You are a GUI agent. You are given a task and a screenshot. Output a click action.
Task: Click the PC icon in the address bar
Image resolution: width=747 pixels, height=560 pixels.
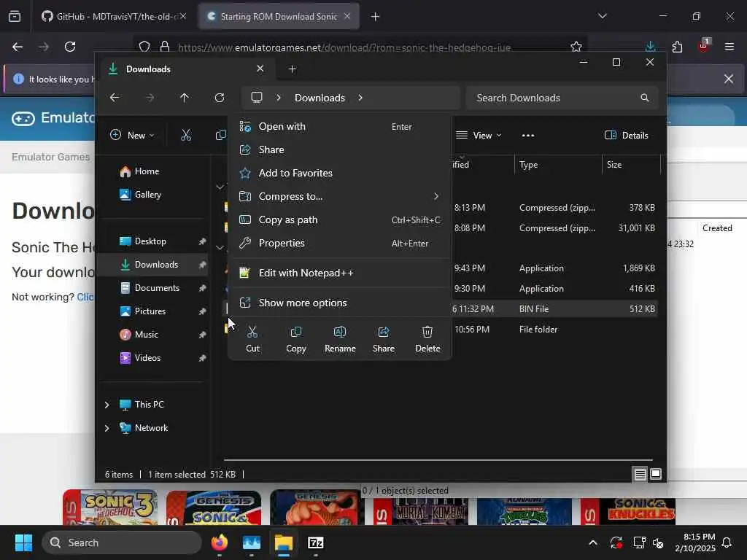tap(257, 98)
